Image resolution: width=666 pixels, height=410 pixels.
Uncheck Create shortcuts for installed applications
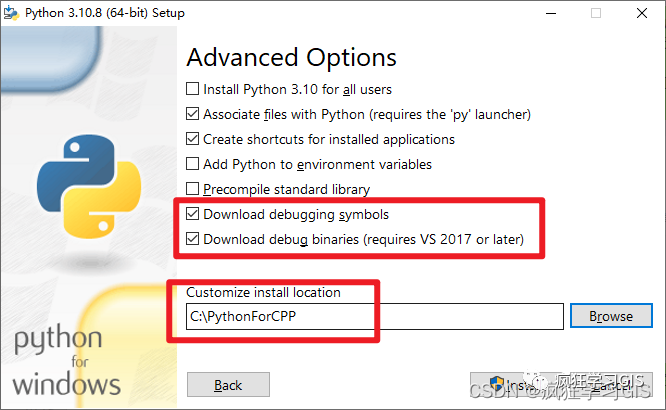click(192, 139)
